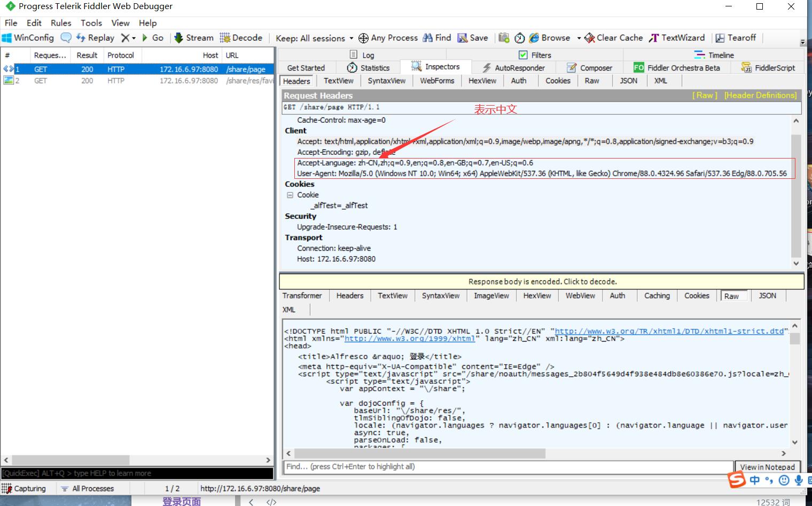Screen dimensions: 812x506
Task: Open the Get Started tab
Action: pos(306,68)
